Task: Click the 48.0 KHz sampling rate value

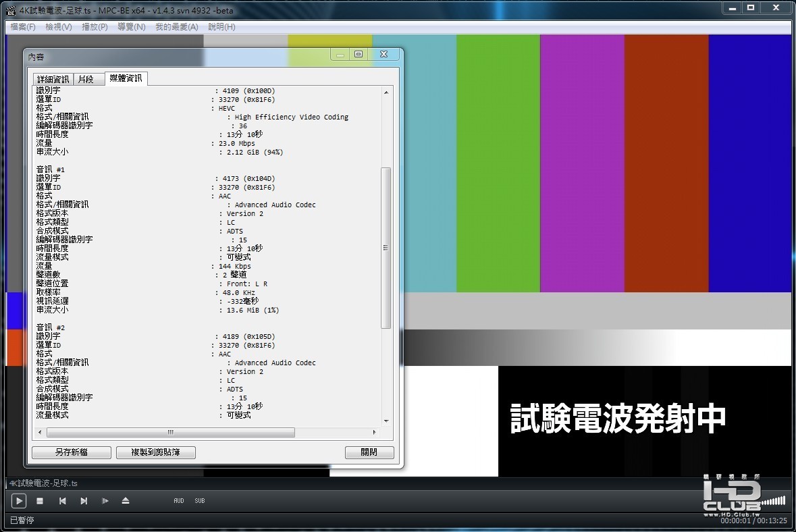Action: pos(238,293)
